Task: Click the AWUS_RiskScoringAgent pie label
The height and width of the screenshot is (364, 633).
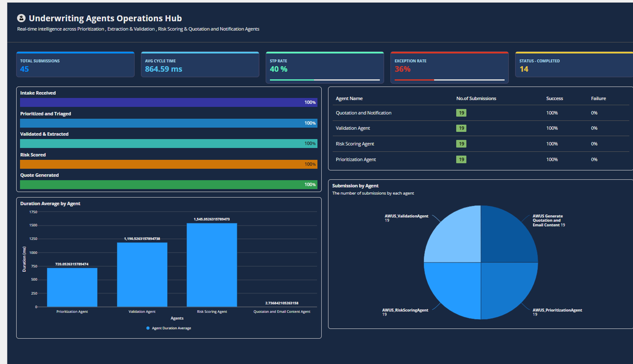Action: coord(405,312)
